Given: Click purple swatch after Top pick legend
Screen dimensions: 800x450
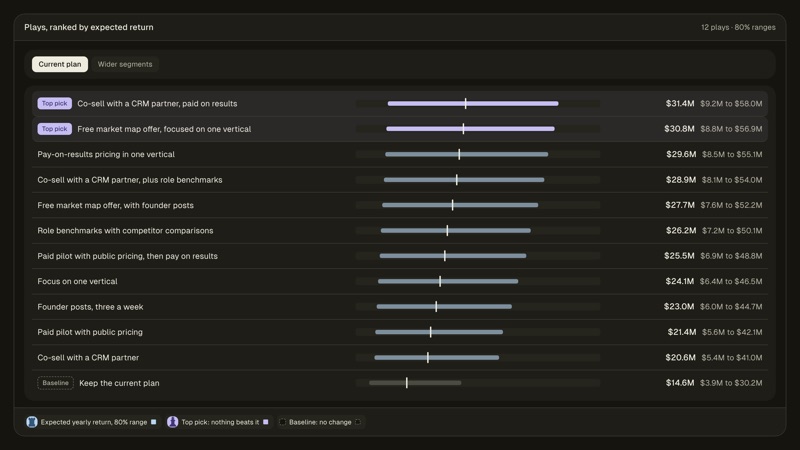Looking at the screenshot, I should click(x=265, y=422).
